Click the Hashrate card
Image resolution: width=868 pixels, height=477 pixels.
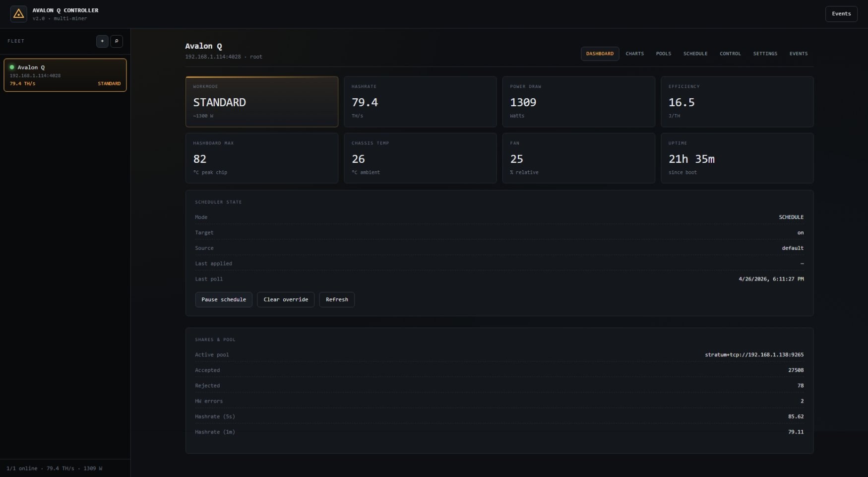420,102
